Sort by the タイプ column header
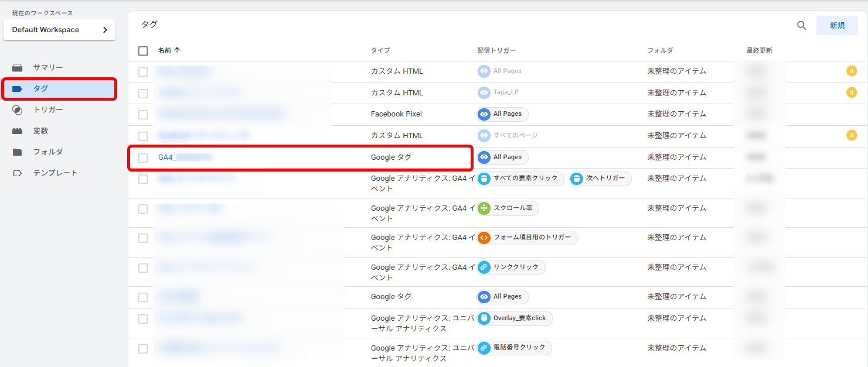Screen dimensions: 868x367 tap(380, 51)
